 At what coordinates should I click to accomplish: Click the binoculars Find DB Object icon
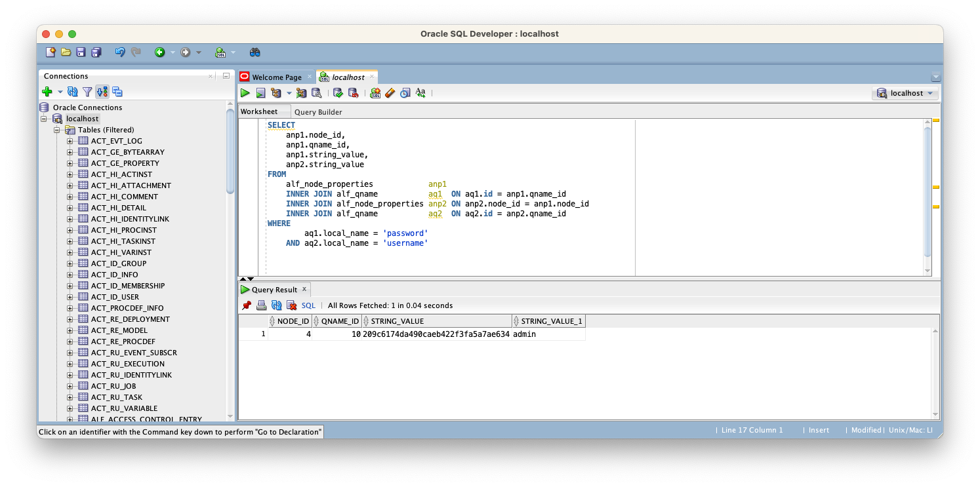click(255, 52)
